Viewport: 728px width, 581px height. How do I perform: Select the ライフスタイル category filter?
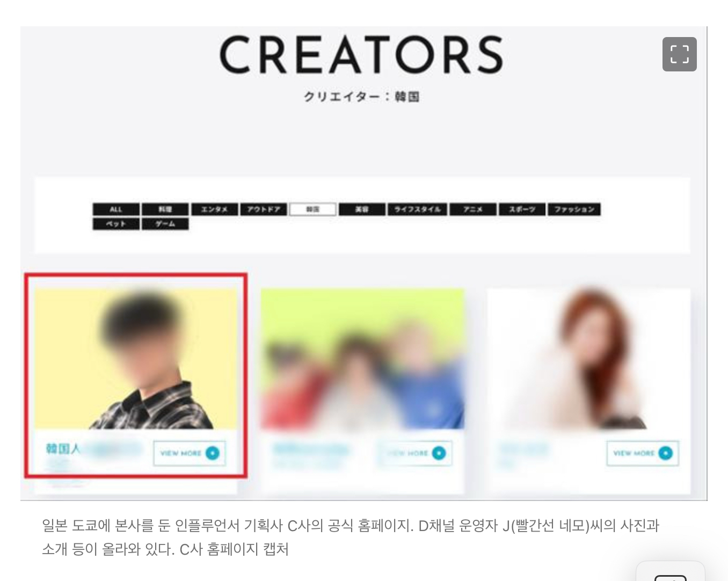[x=417, y=209]
